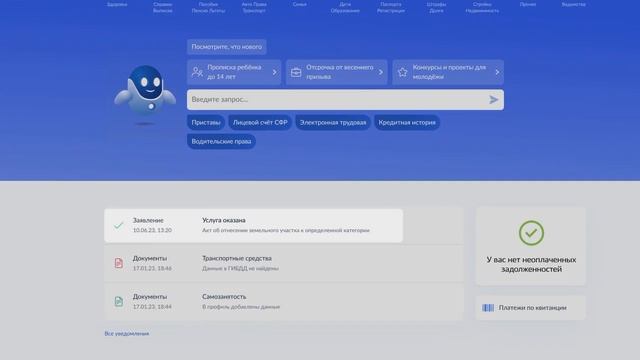Click the 17.01.23, 18:46 timestamp
Viewport: 640px width, 360px height.
pos(152,269)
